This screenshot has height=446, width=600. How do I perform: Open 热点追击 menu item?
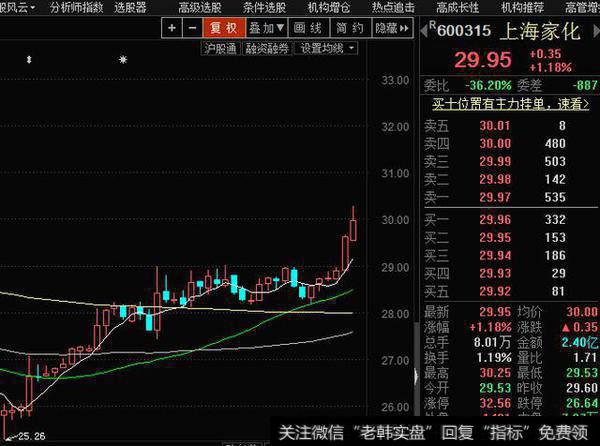click(x=393, y=7)
